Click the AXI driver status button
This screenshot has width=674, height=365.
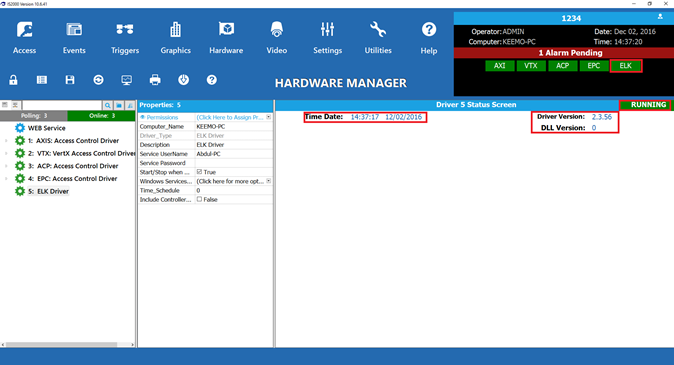(499, 66)
